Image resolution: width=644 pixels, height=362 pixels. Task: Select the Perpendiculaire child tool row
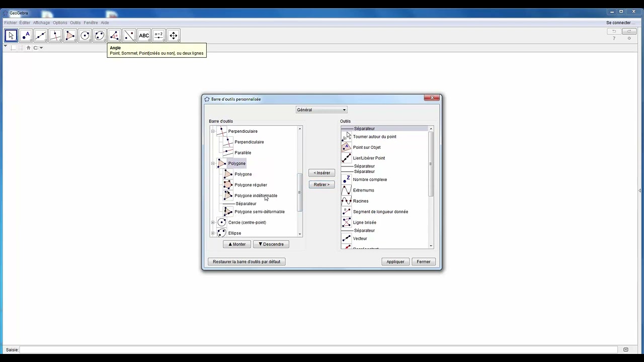[x=244, y=142]
